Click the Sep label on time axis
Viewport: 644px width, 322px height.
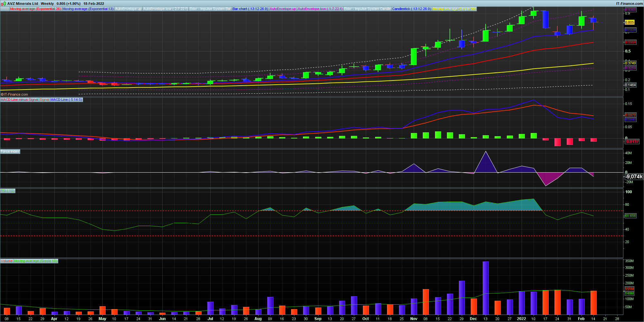point(318,319)
